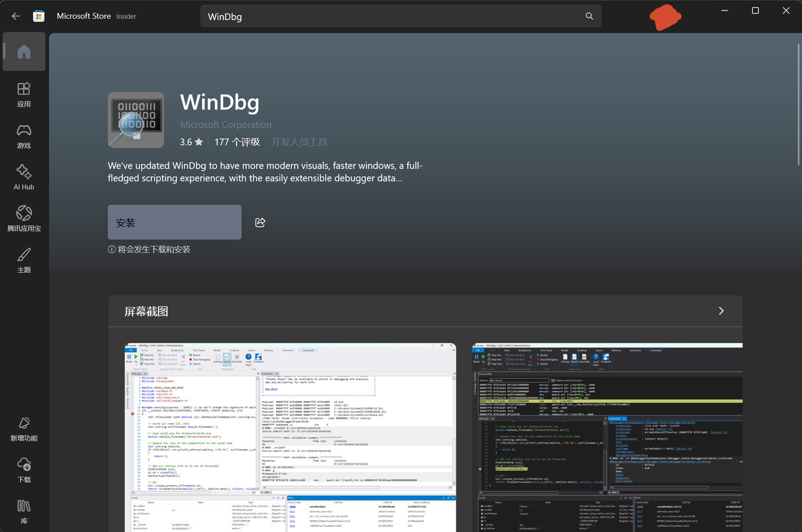Click the WinDbg app logo
This screenshot has width=802, height=532.
(x=136, y=120)
